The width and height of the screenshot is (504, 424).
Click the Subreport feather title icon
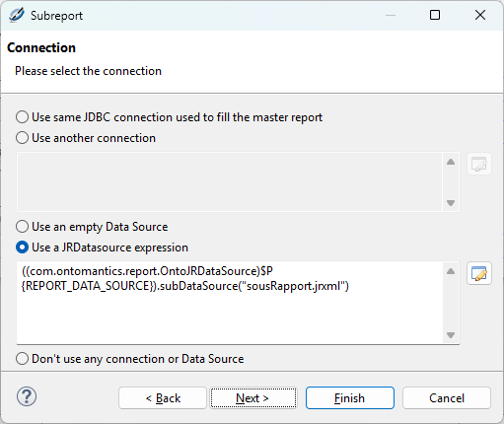pos(17,15)
